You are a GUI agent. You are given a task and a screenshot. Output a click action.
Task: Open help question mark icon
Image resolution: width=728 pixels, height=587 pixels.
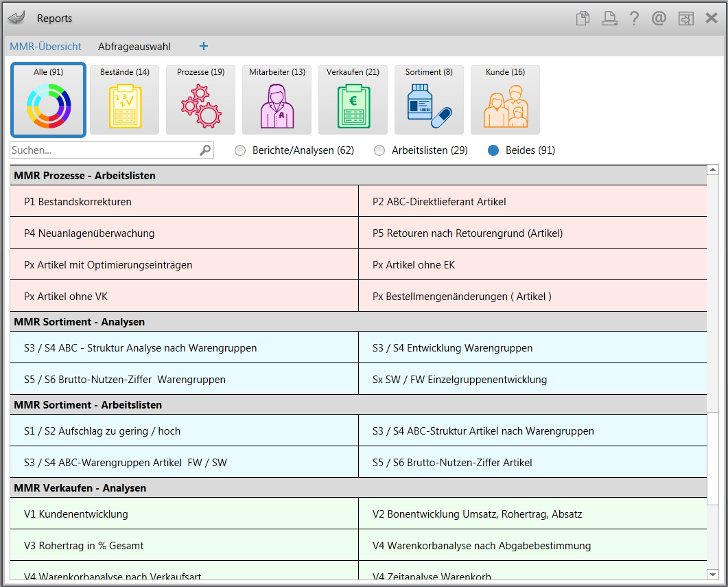pos(634,18)
